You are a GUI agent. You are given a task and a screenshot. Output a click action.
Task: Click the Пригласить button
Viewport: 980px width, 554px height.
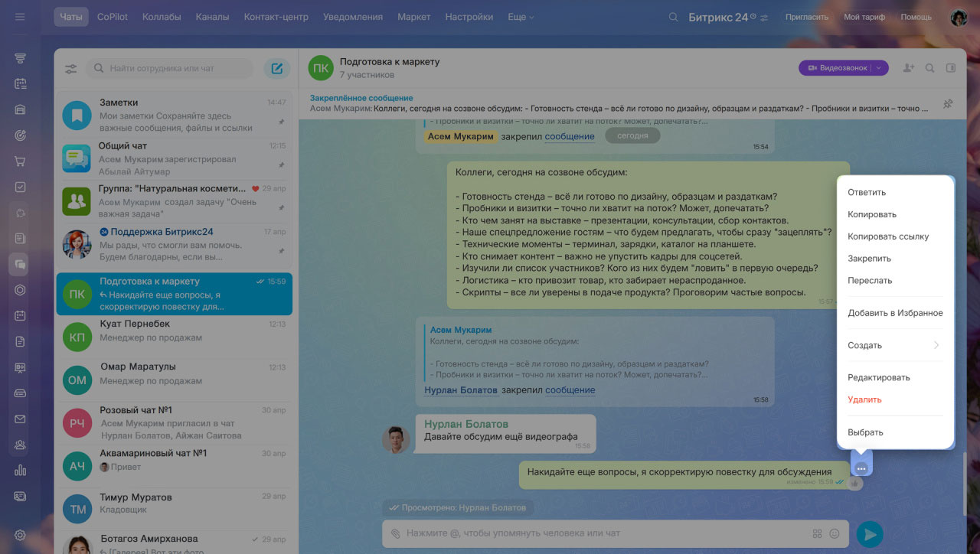click(807, 17)
